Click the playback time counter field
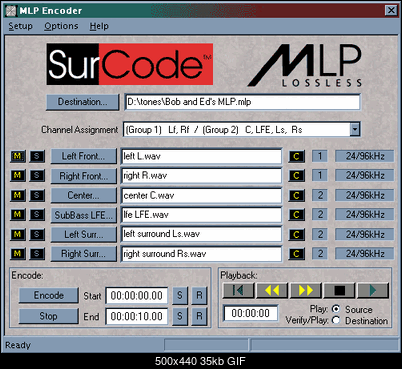The width and height of the screenshot is (402, 369). point(251,313)
